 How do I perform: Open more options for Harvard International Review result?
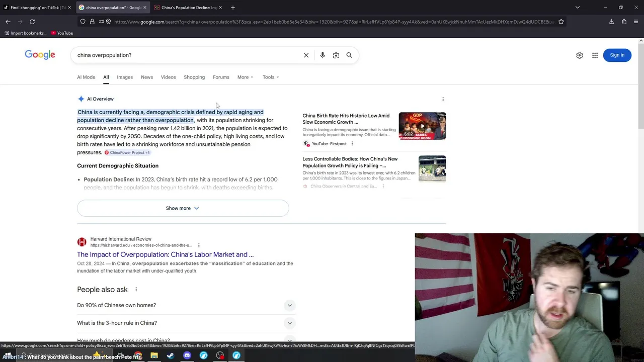(199, 245)
